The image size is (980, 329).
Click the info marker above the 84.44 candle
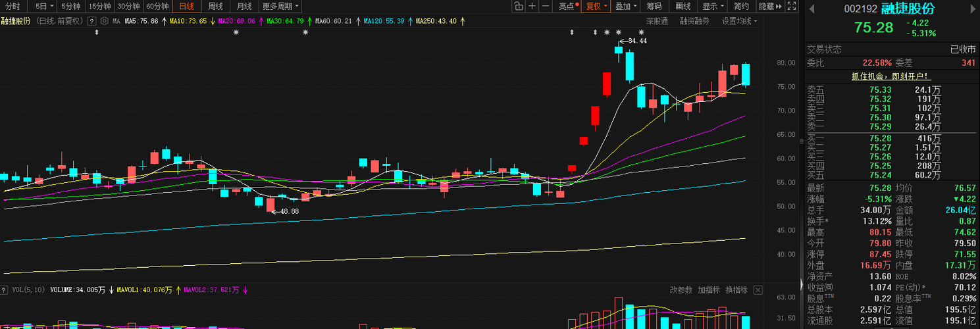[619, 32]
